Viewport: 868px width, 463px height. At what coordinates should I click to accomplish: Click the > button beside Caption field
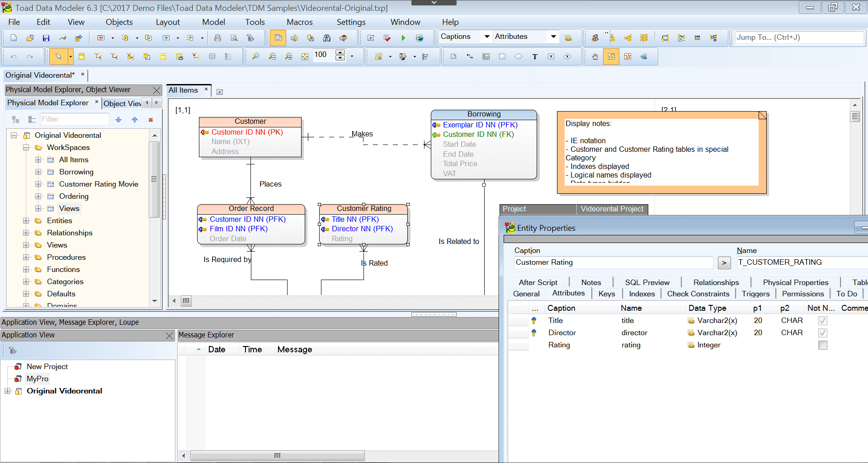(x=724, y=262)
